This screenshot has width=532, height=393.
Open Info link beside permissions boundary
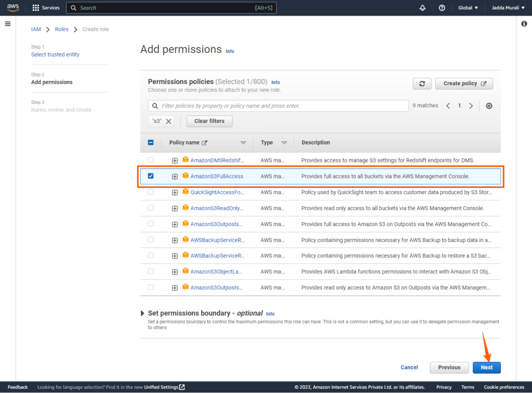(270, 314)
